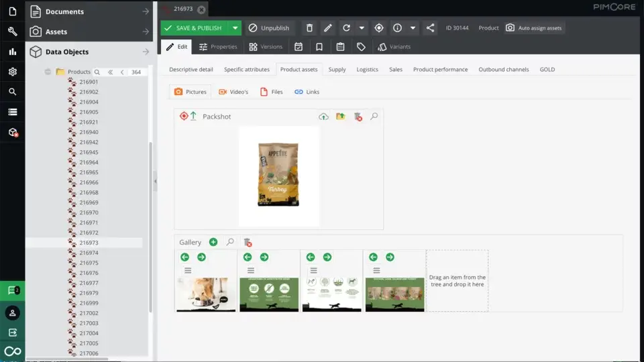Open the wrench tools icon in sidebar
The height and width of the screenshot is (362, 644).
12,32
